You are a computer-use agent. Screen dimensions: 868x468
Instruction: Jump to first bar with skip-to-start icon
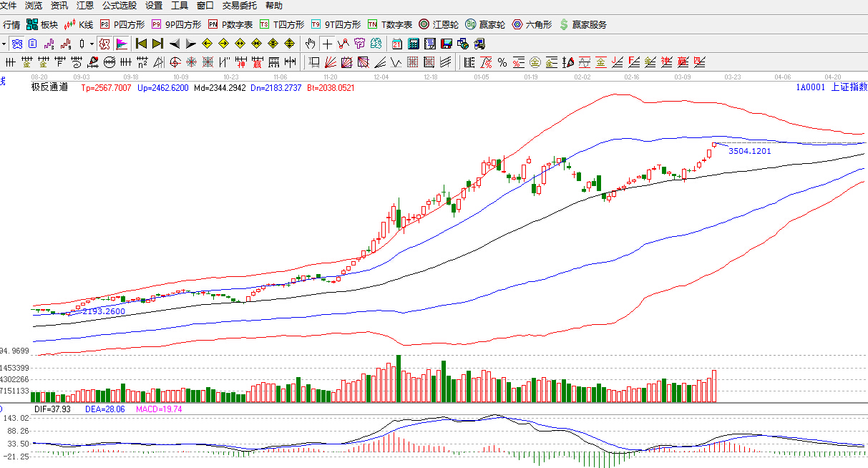(x=142, y=44)
